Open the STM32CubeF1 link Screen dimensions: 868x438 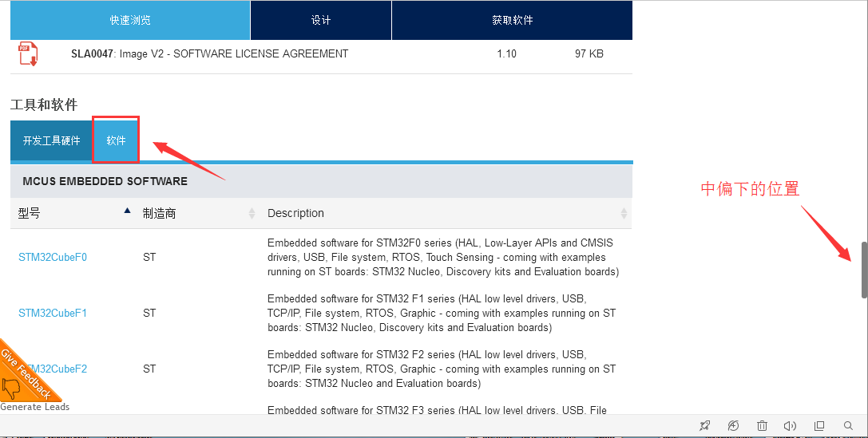[x=53, y=313]
